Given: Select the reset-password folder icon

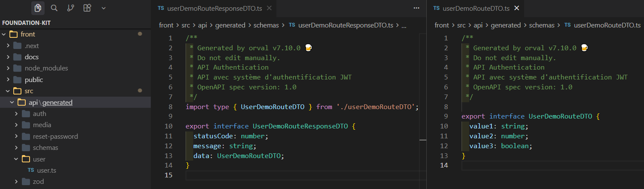Looking at the screenshot, I should click(x=25, y=136).
